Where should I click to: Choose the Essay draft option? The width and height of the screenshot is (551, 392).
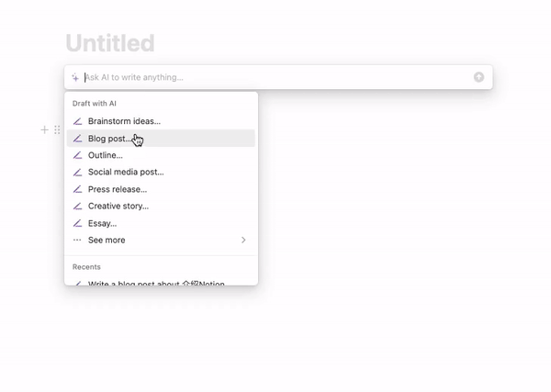pyautogui.click(x=102, y=223)
